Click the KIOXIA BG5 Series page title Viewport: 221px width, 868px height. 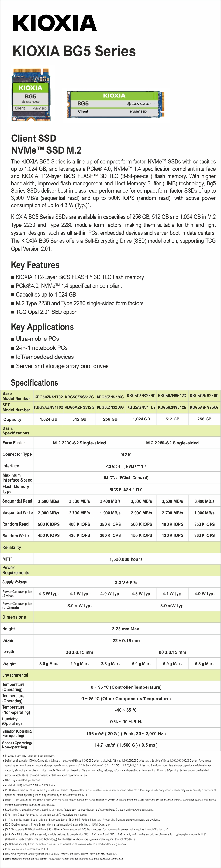(x=74, y=51)
